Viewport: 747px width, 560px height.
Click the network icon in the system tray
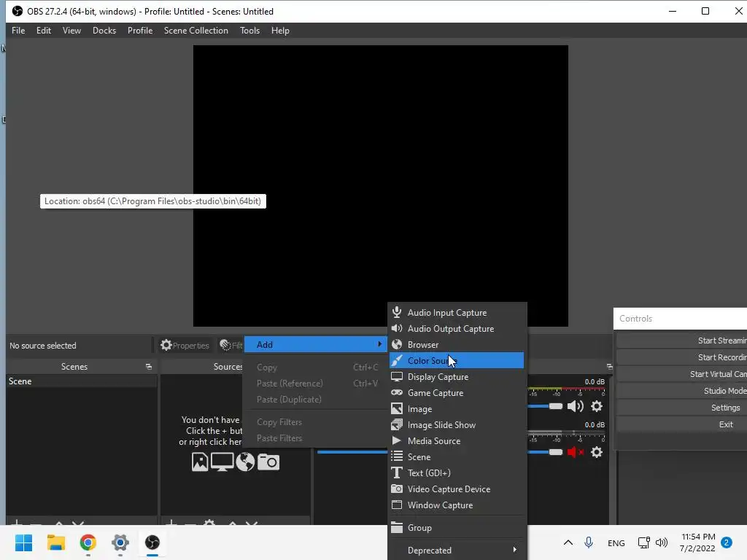[643, 542]
